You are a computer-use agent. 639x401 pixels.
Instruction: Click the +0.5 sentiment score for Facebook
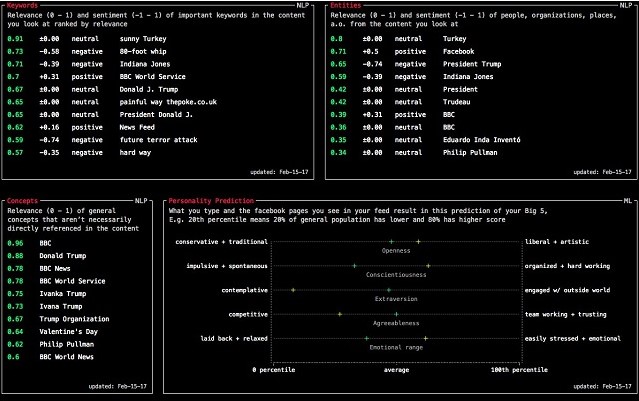(370, 52)
